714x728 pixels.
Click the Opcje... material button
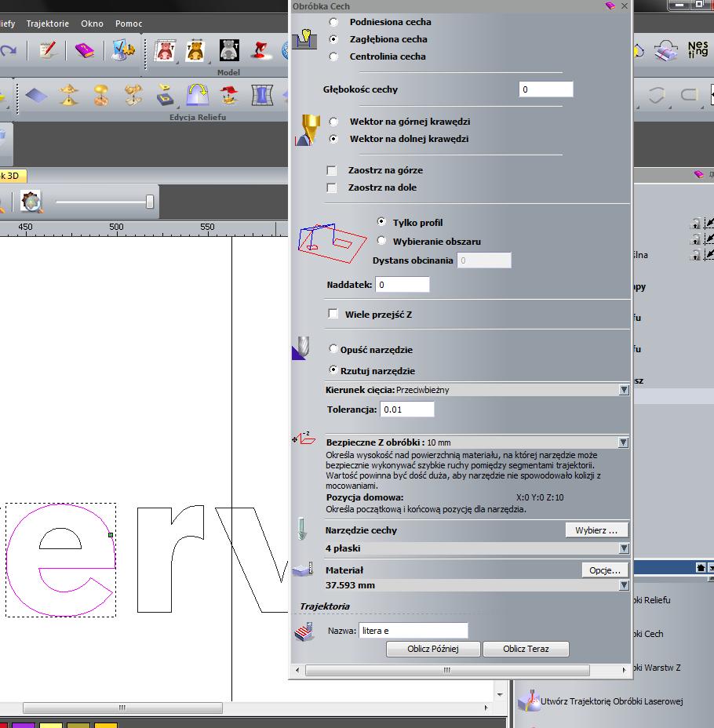[605, 570]
